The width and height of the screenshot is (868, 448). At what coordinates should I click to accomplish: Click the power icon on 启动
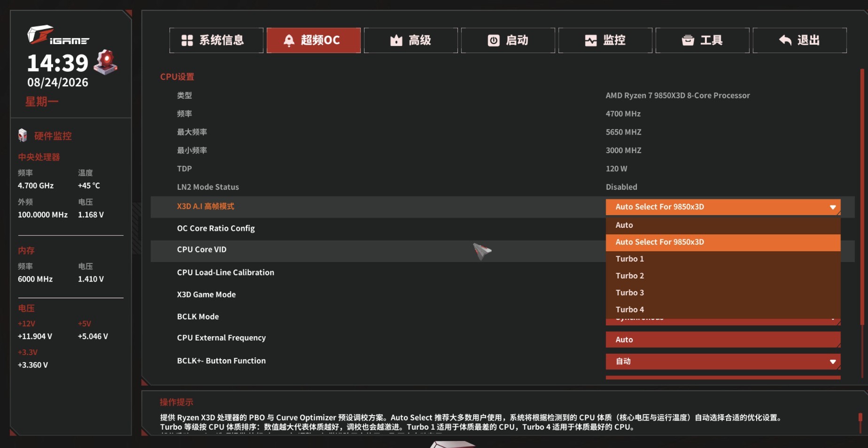click(494, 40)
